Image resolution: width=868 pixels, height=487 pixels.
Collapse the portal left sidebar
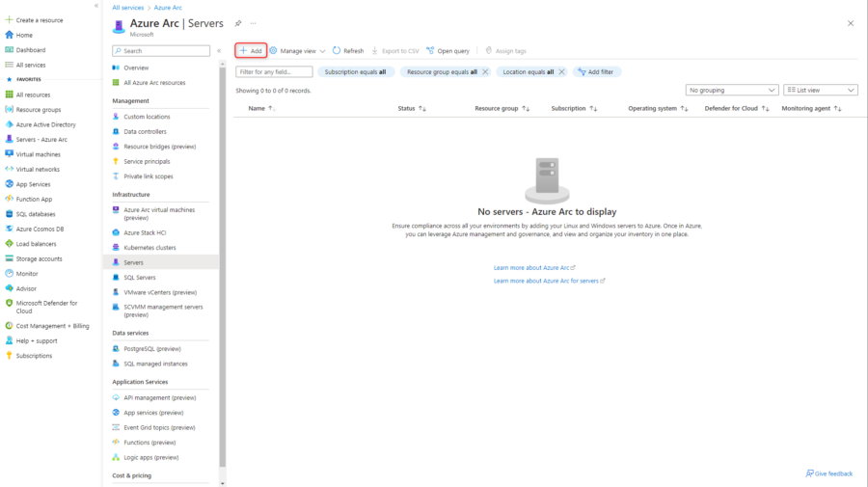tap(96, 6)
